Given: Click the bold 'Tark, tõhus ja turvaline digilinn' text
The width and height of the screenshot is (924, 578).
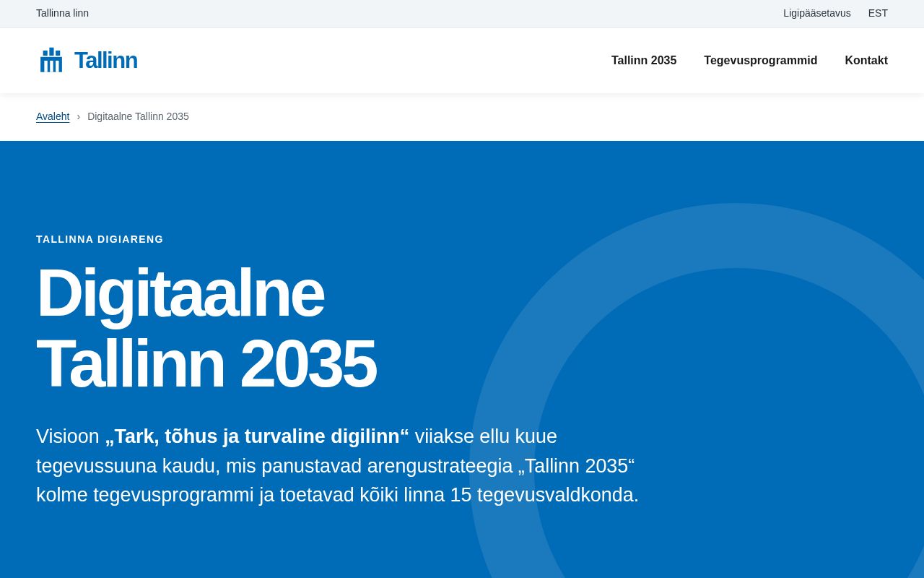Looking at the screenshot, I should [257, 436].
